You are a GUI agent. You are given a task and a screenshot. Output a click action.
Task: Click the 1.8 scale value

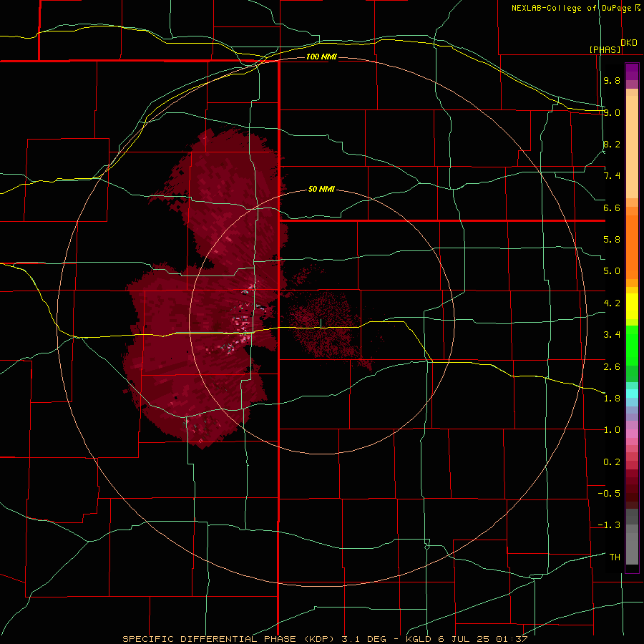click(612, 399)
